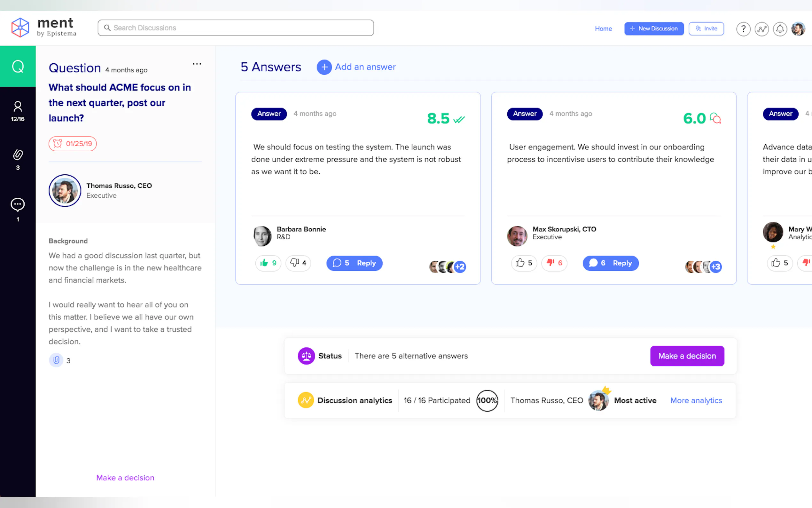Open the help question mark icon

point(743,29)
